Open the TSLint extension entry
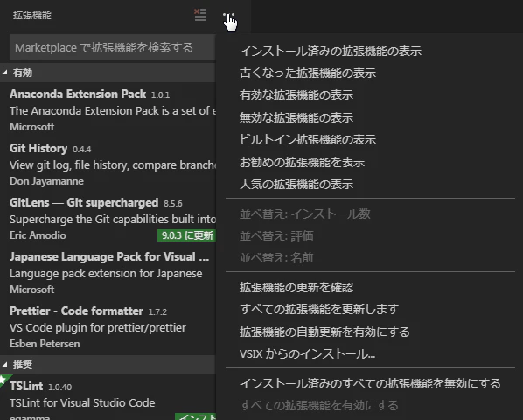 [x=108, y=397]
